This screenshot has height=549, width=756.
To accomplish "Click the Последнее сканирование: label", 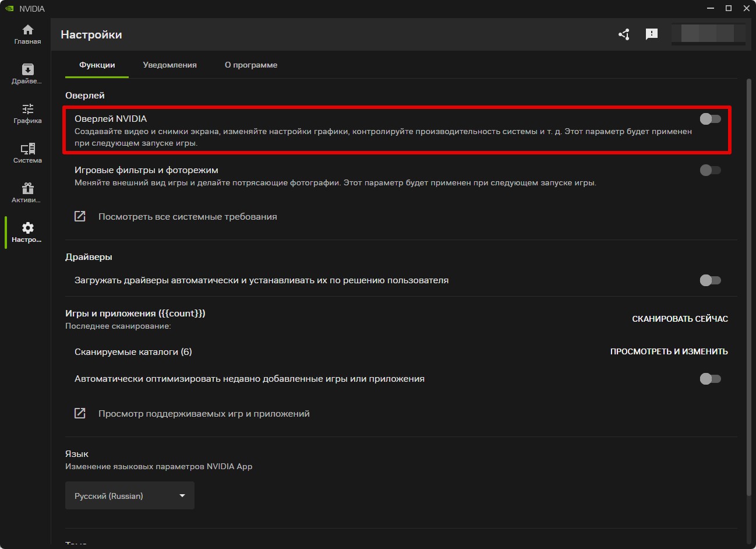I will click(x=118, y=326).
